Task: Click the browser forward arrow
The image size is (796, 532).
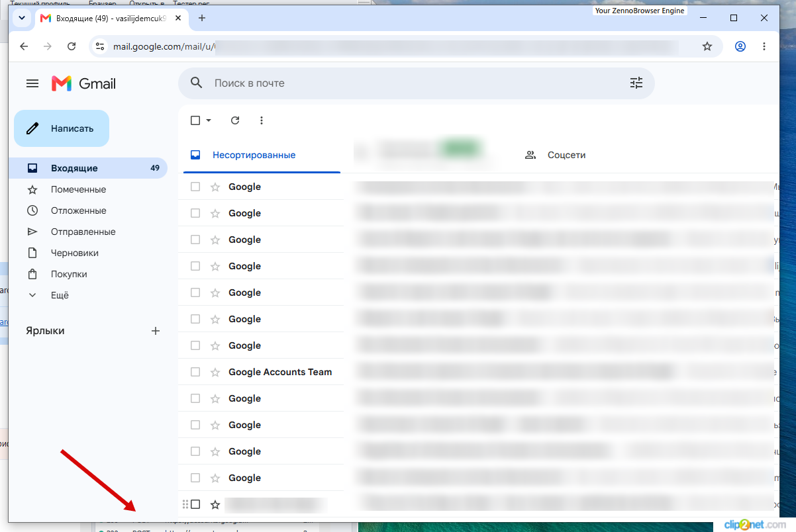Action: pyautogui.click(x=48, y=46)
